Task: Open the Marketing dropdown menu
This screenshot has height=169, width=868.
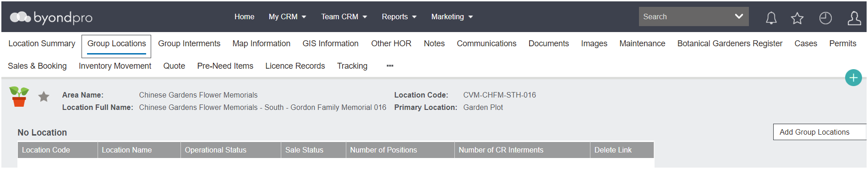Action: [x=452, y=16]
